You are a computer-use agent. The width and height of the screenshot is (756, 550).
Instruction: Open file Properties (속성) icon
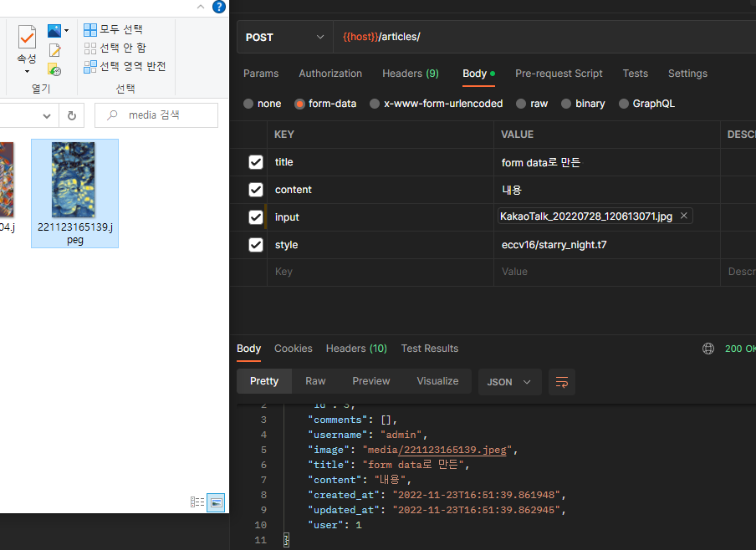[x=27, y=37]
